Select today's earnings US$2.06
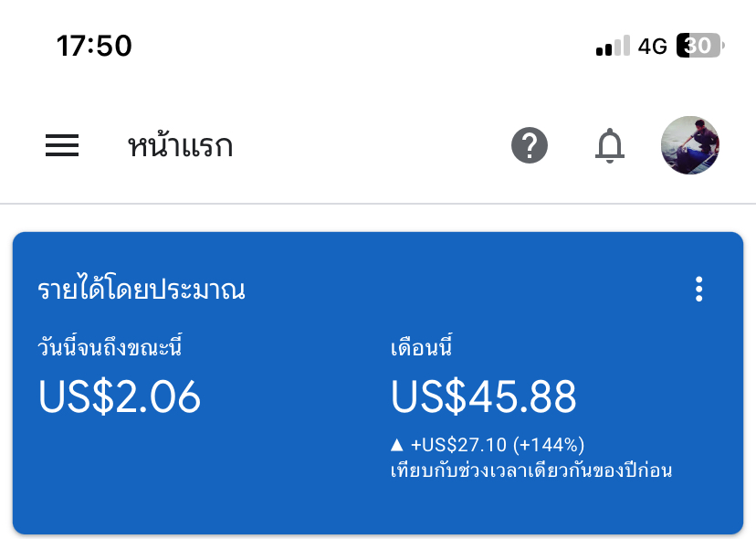 coord(120,396)
